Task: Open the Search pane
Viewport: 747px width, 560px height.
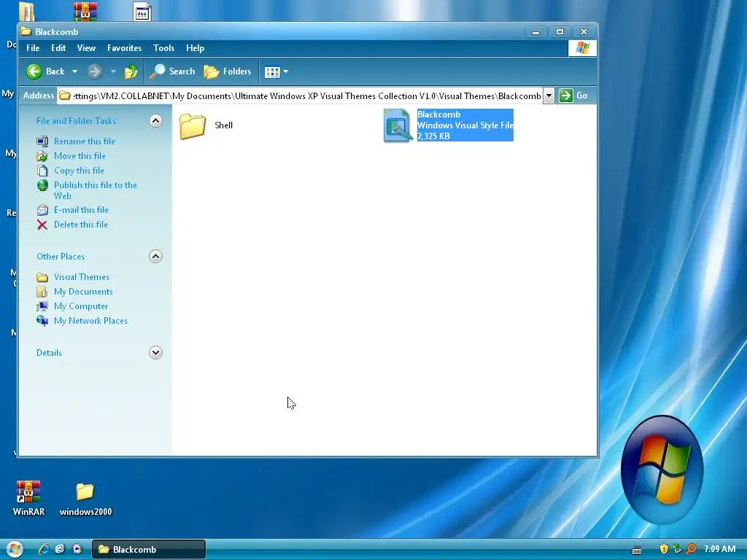Action: click(172, 71)
